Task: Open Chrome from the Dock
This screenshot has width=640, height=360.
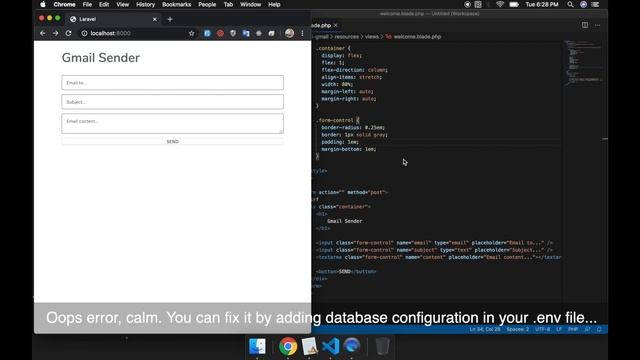Action: [288, 346]
